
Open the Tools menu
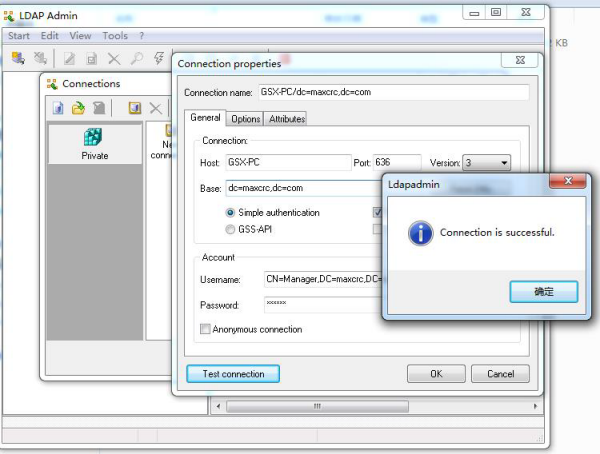(115, 36)
